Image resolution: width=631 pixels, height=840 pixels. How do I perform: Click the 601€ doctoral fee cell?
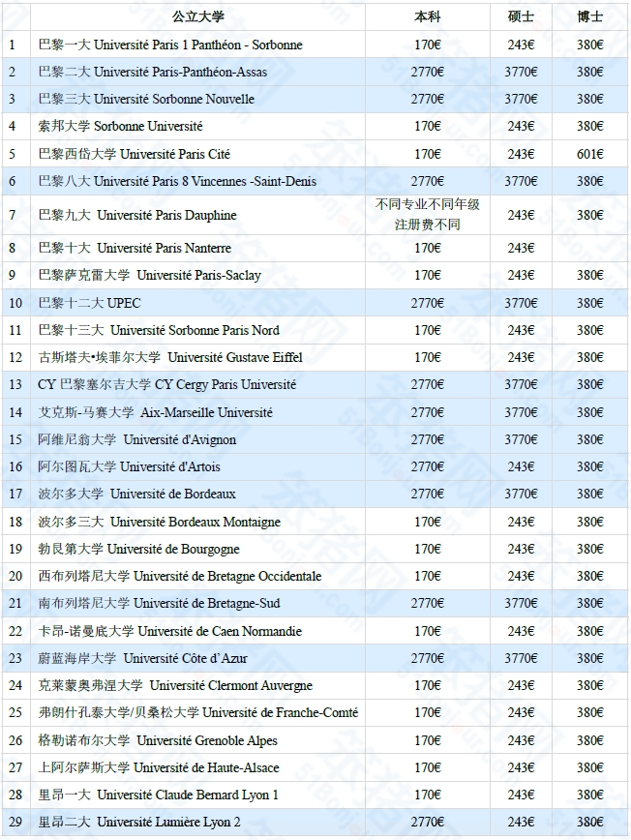coord(589,154)
